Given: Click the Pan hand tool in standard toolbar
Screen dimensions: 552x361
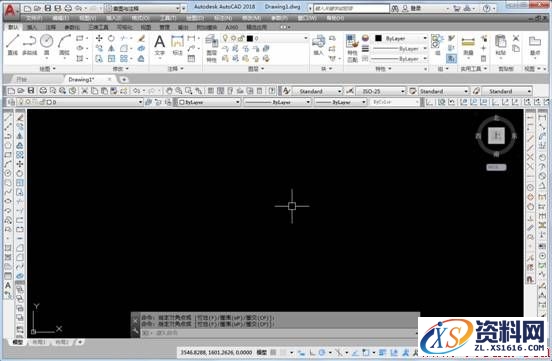Looking at the screenshot, I should [x=169, y=91].
